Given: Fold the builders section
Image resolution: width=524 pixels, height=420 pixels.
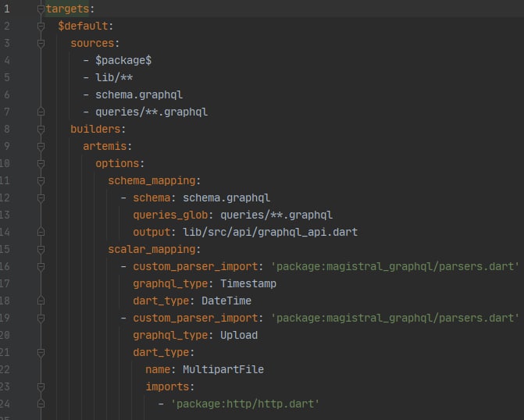Looking at the screenshot, I should pyautogui.click(x=41, y=130).
